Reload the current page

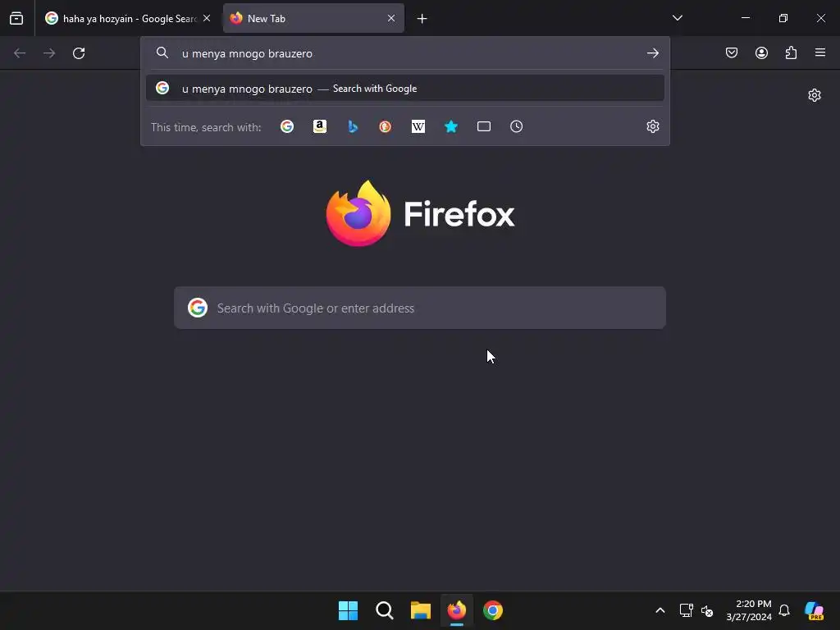pos(79,53)
